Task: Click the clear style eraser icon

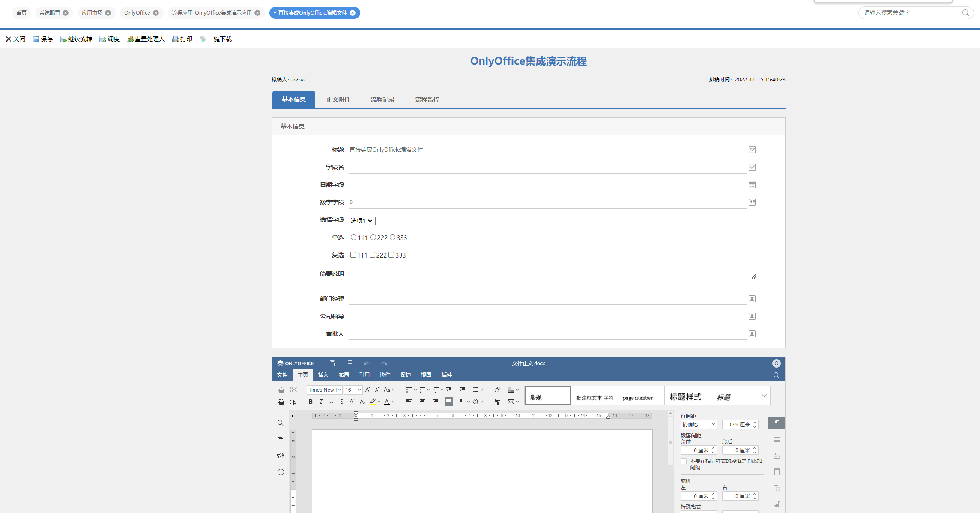Action: click(497, 390)
